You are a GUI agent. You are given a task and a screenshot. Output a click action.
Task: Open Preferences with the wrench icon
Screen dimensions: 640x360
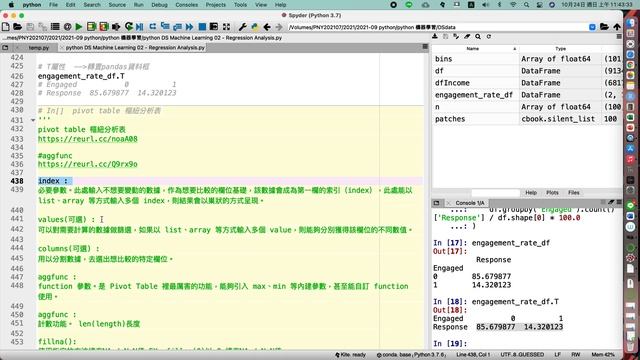[242, 27]
